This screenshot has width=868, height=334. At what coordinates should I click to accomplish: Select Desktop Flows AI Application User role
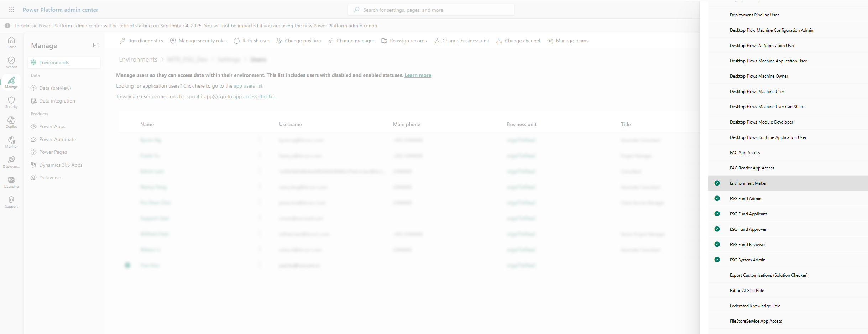pyautogui.click(x=788, y=46)
